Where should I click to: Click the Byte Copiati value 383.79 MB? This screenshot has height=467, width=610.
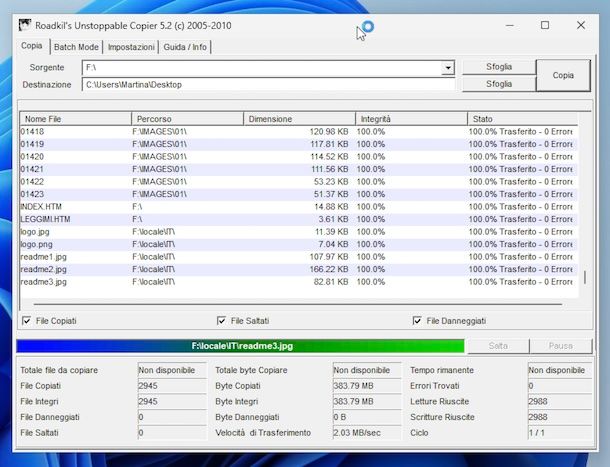[367, 386]
